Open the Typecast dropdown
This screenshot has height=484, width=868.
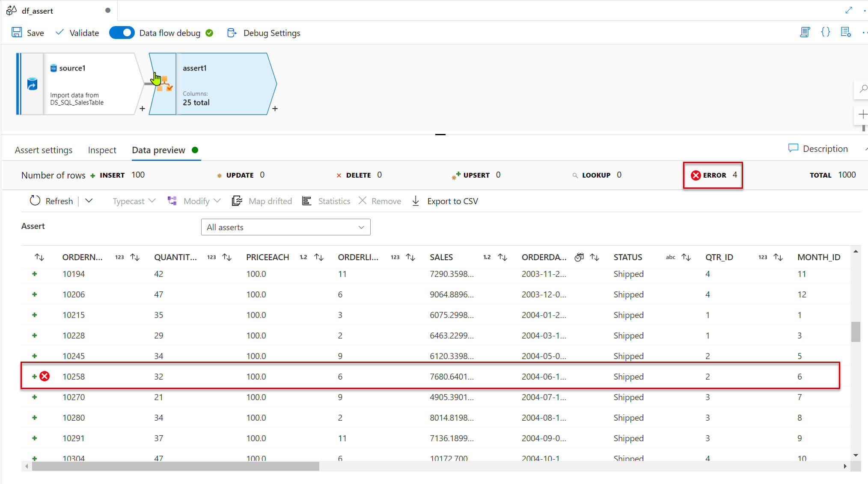click(x=134, y=201)
